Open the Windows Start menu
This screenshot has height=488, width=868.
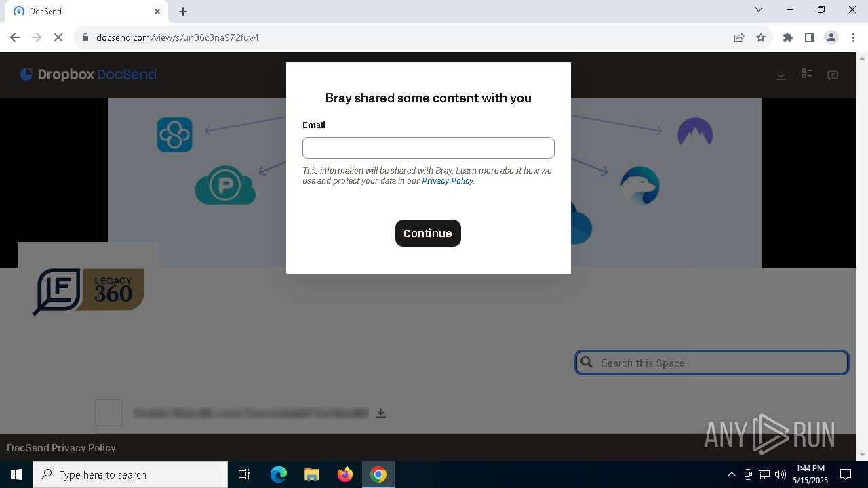[16, 474]
